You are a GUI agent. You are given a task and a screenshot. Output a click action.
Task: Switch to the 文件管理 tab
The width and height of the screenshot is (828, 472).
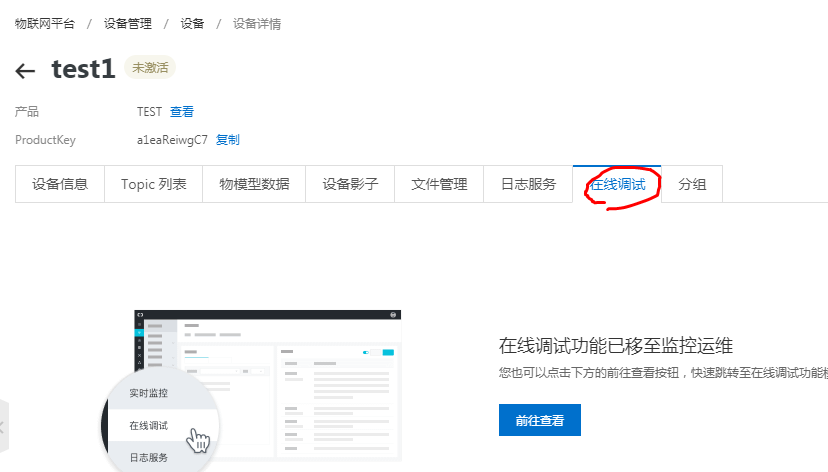coord(439,184)
